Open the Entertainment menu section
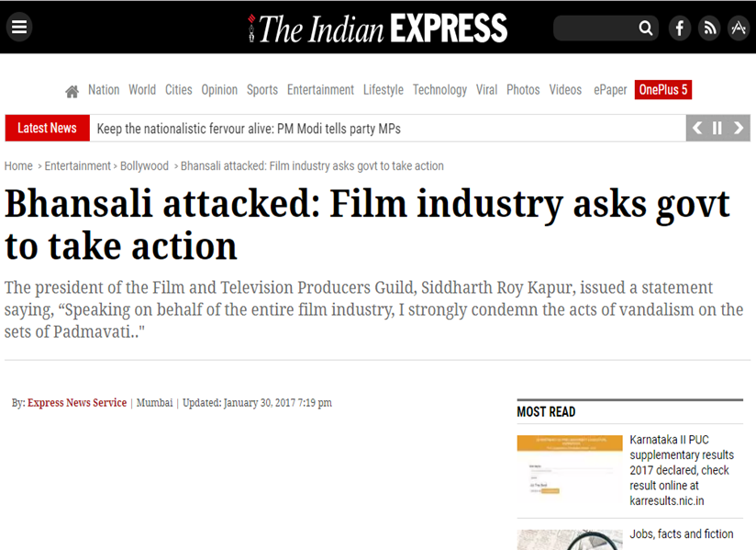756x550 pixels. (x=320, y=90)
